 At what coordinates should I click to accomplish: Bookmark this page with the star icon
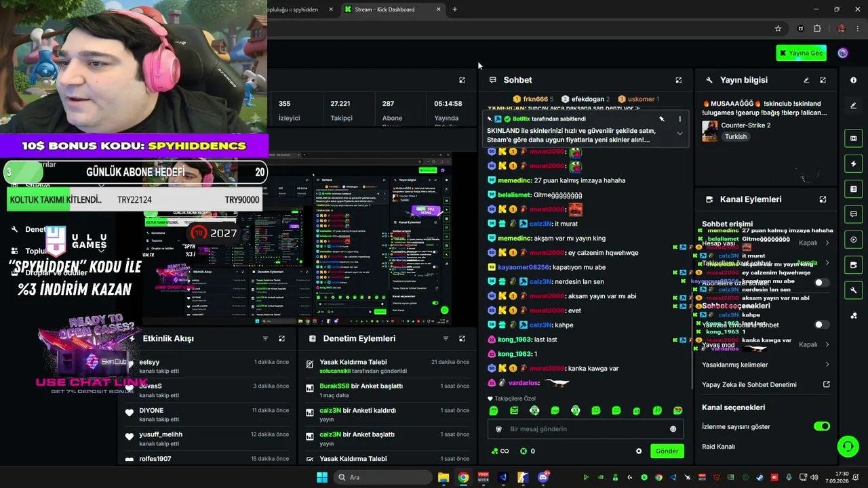pos(778,28)
